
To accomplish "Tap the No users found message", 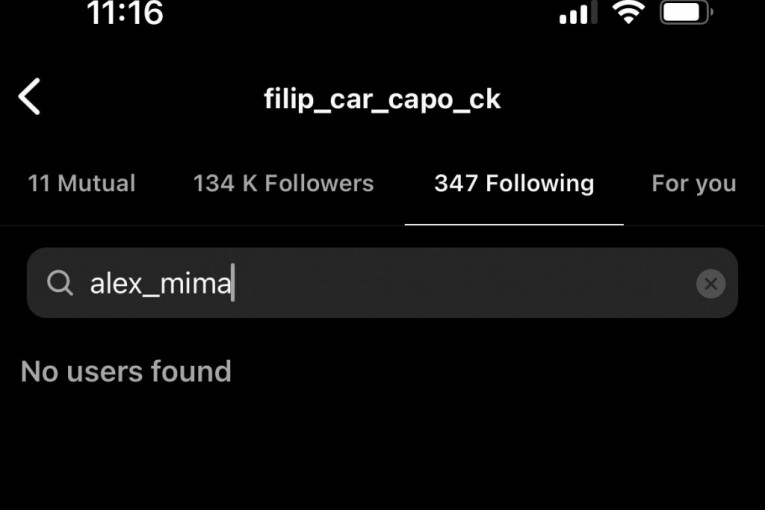I will point(126,371).
